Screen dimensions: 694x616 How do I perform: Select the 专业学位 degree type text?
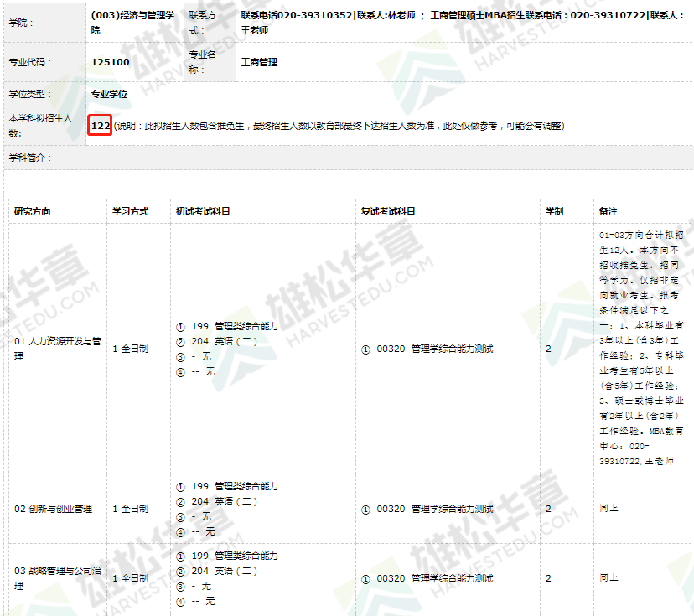(108, 95)
